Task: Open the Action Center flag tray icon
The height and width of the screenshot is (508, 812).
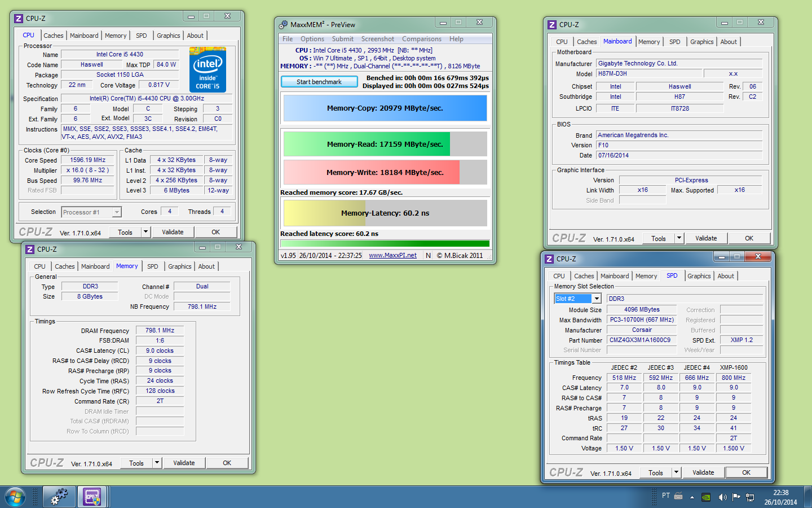Action: pos(736,497)
